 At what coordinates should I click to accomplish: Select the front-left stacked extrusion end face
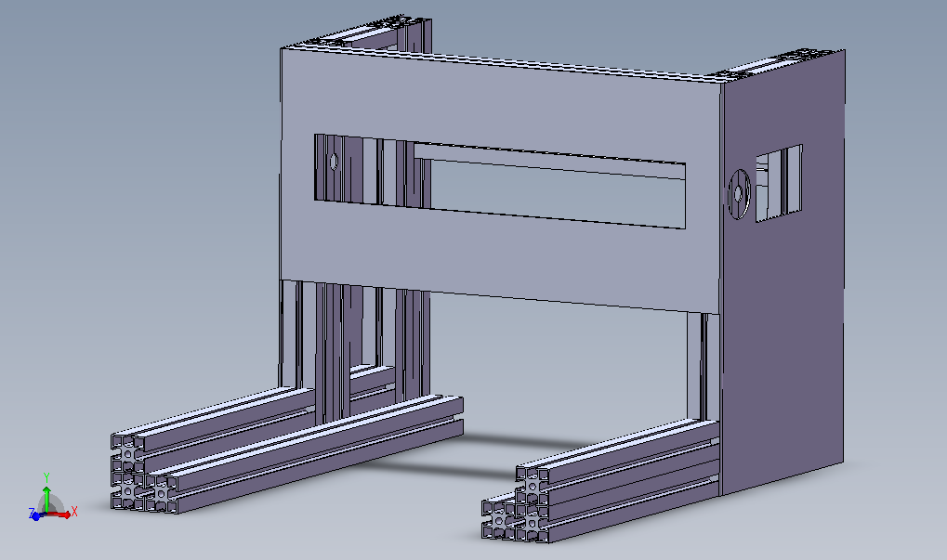(125, 443)
